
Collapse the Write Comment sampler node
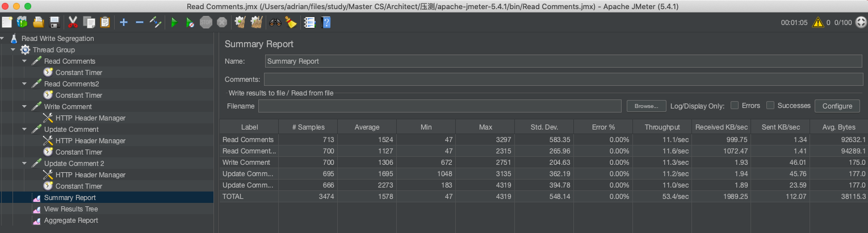[24, 107]
